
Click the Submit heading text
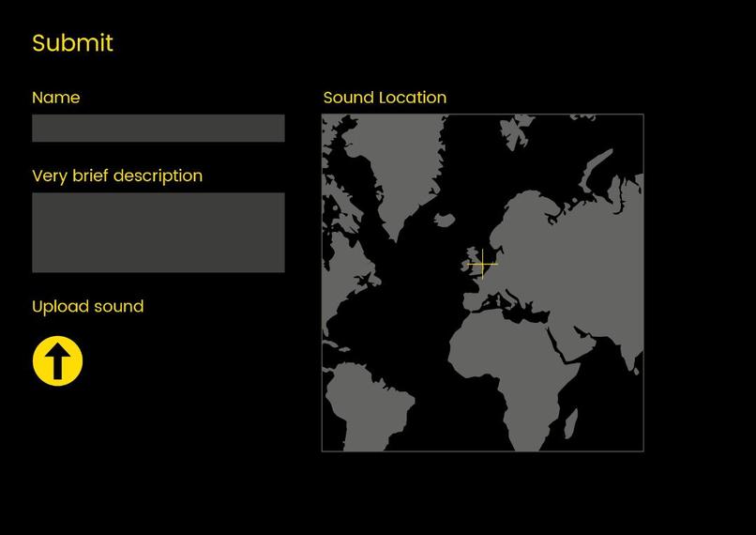point(72,43)
